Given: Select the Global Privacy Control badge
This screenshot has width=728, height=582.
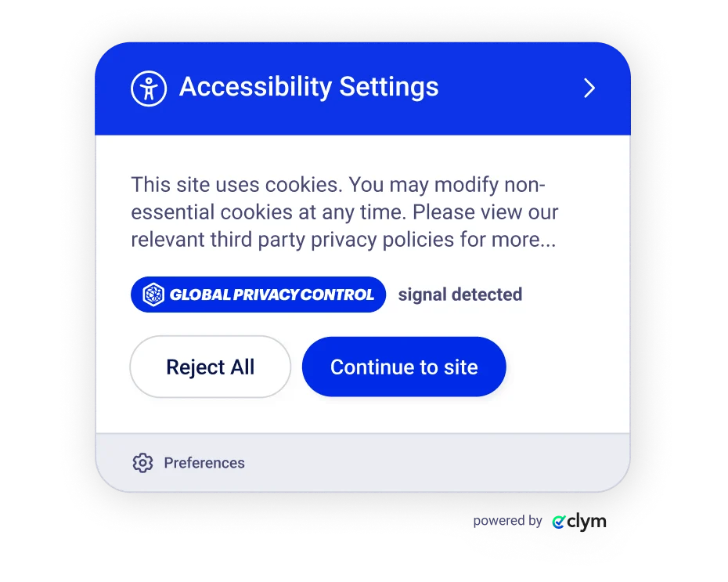Looking at the screenshot, I should tap(258, 294).
